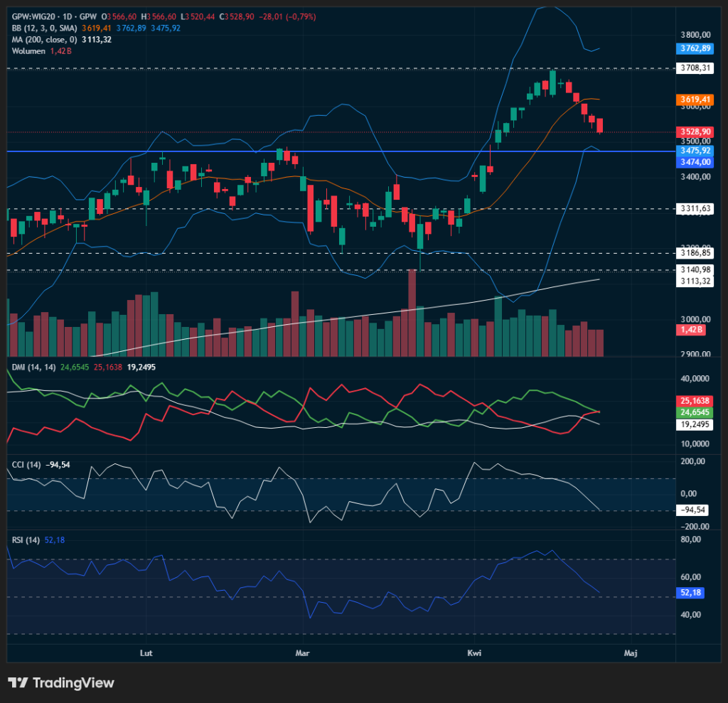Click the Mar month on time axis
The image size is (728, 703).
point(304,653)
